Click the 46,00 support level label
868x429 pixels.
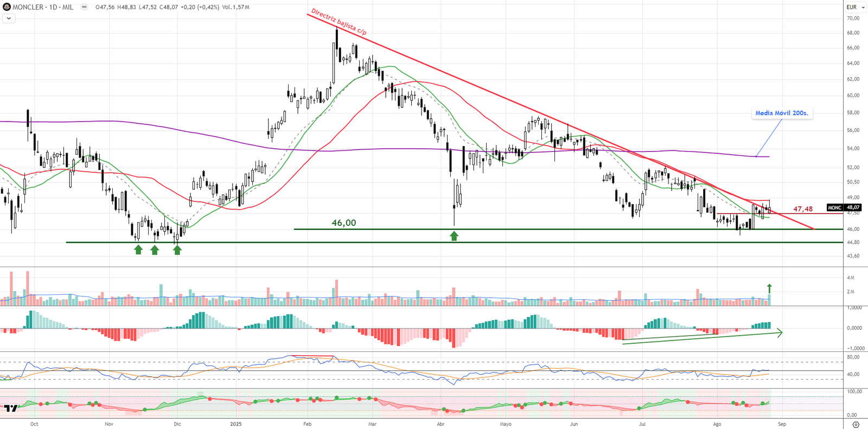[344, 223]
